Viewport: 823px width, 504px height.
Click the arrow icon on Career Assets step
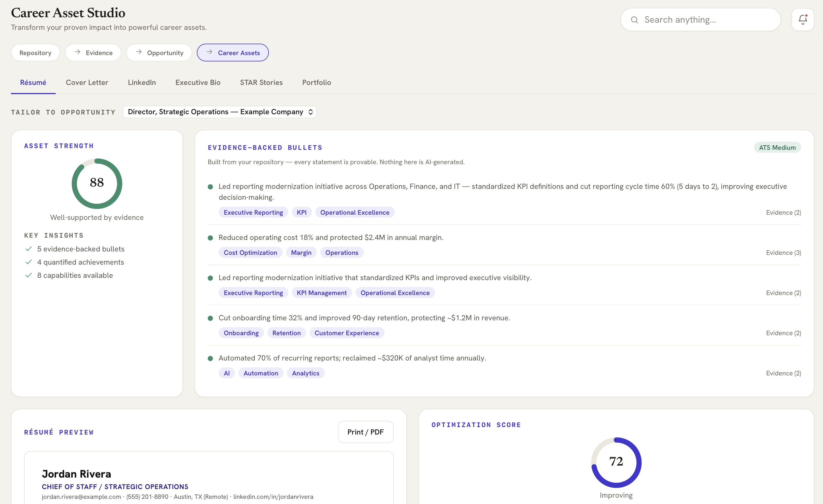(209, 52)
